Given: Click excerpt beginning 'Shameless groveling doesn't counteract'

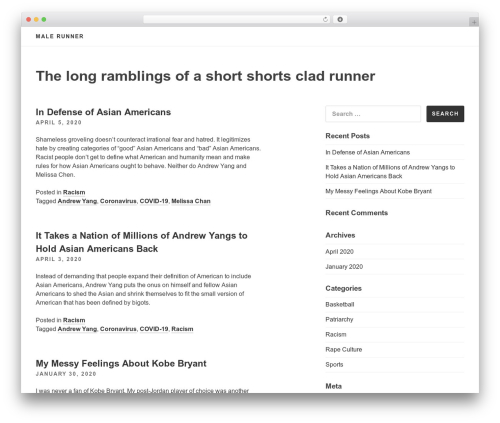Looking at the screenshot, I should [x=148, y=157].
